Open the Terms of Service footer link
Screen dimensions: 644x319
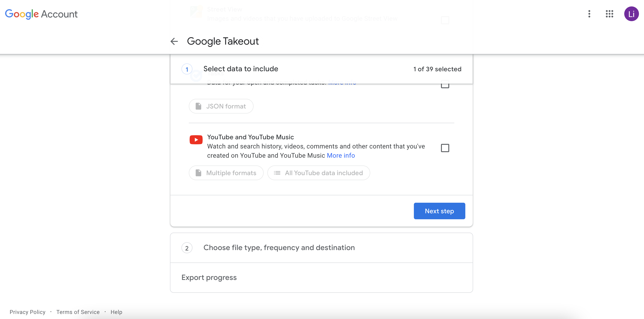click(x=78, y=312)
